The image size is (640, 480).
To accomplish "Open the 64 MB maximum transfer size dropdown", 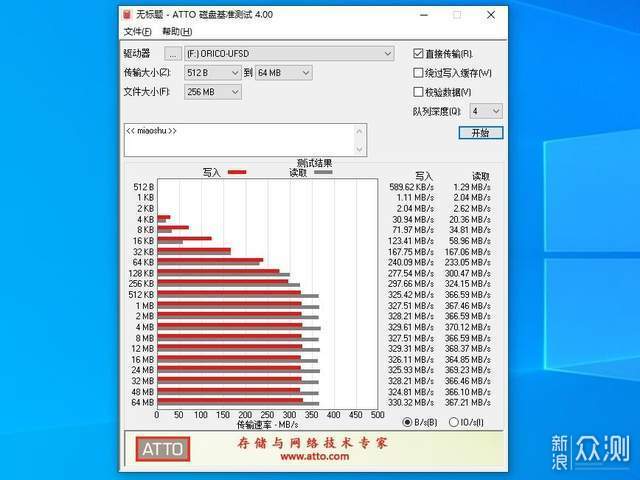I will (x=284, y=73).
